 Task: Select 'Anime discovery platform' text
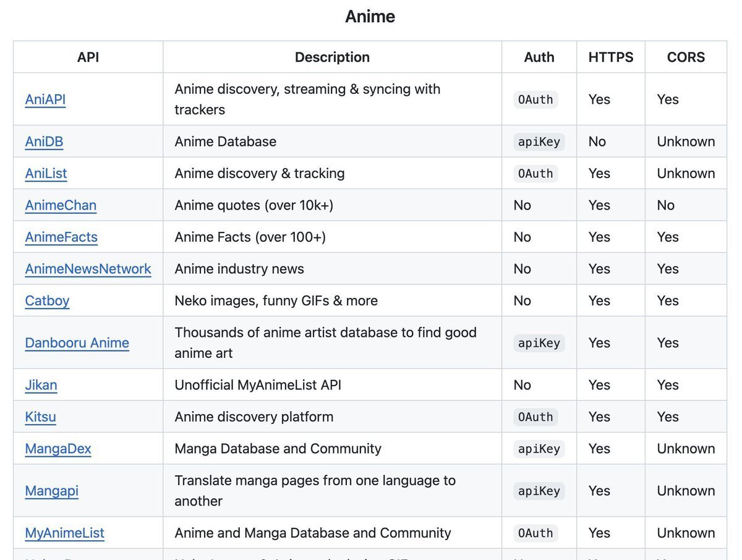click(254, 417)
